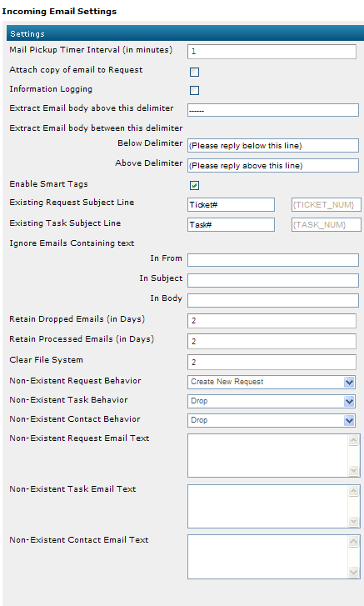Click the In Subject ignore text field
This screenshot has width=364, height=606.
pyautogui.click(x=273, y=281)
